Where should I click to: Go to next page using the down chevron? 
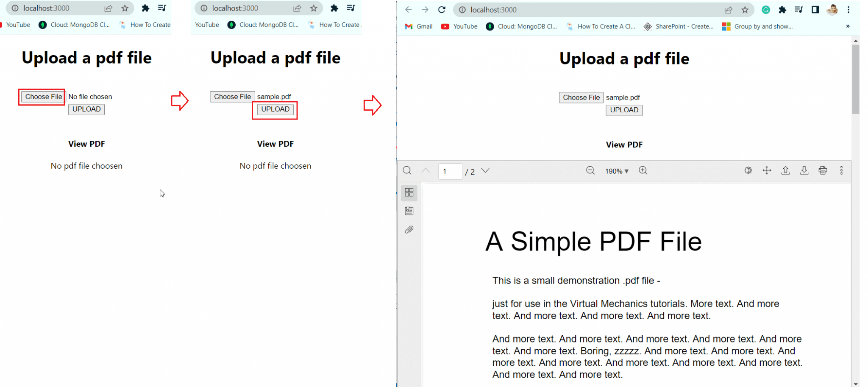point(485,171)
